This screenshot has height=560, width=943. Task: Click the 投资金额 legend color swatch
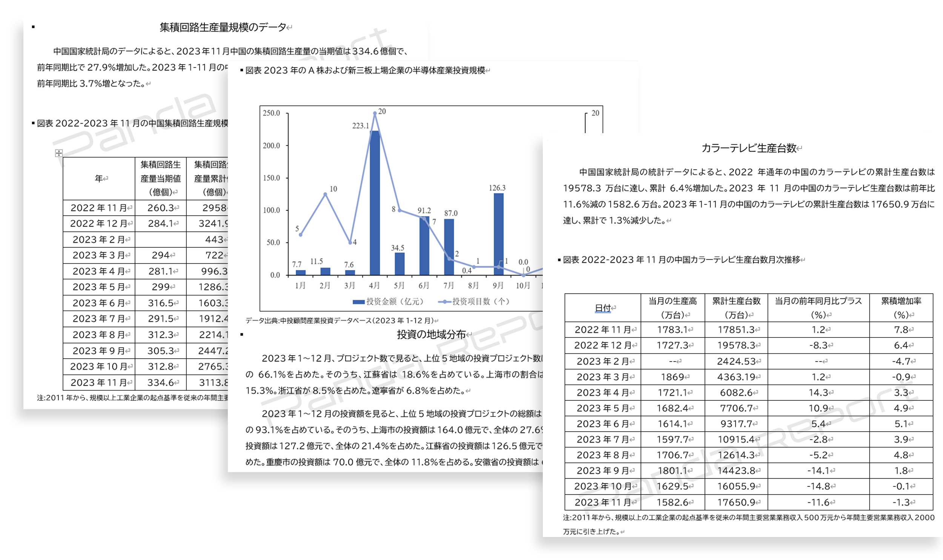tap(358, 302)
